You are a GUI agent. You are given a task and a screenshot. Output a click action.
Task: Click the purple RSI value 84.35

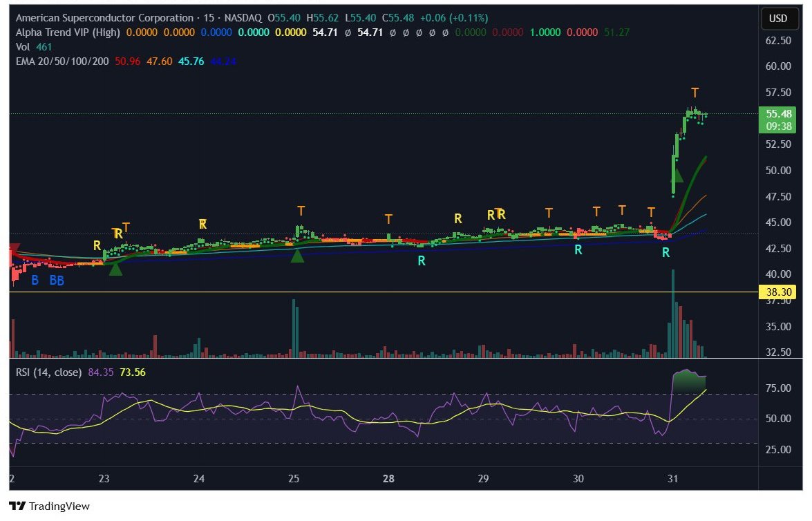point(101,372)
